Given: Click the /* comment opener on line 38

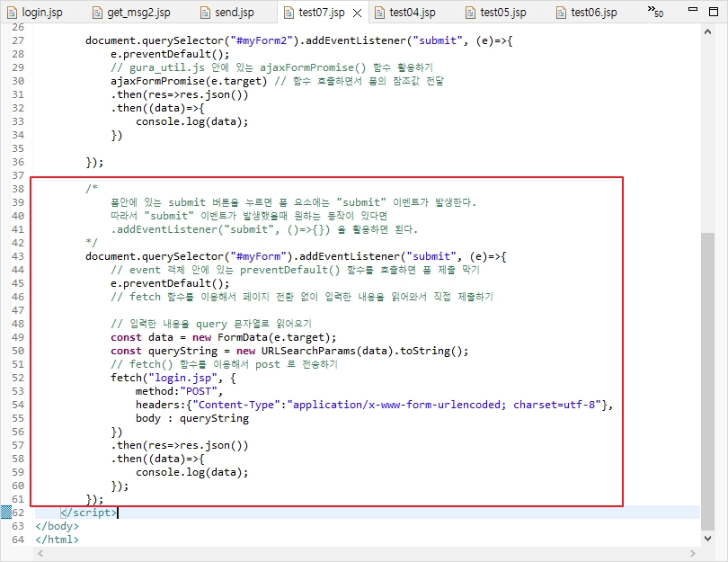Looking at the screenshot, I should [92, 188].
